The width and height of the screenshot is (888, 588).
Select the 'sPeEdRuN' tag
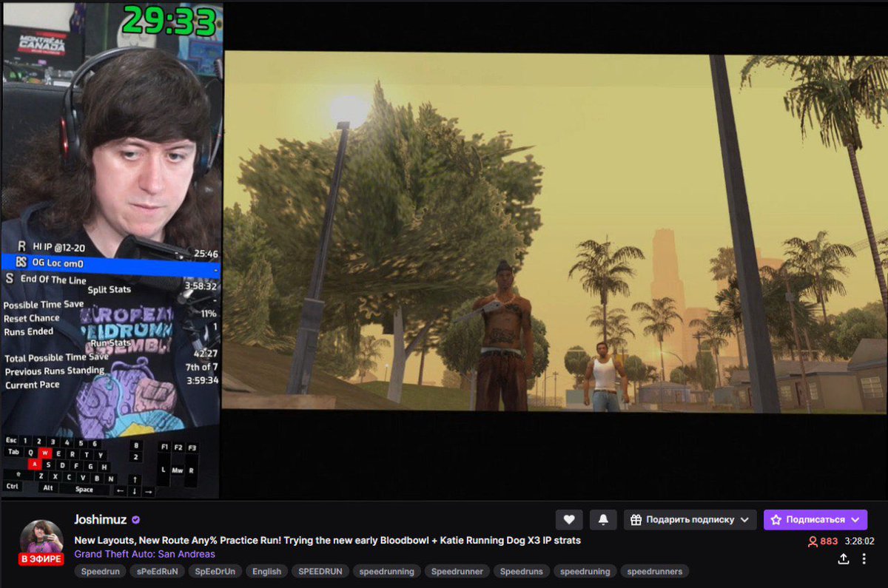point(158,571)
